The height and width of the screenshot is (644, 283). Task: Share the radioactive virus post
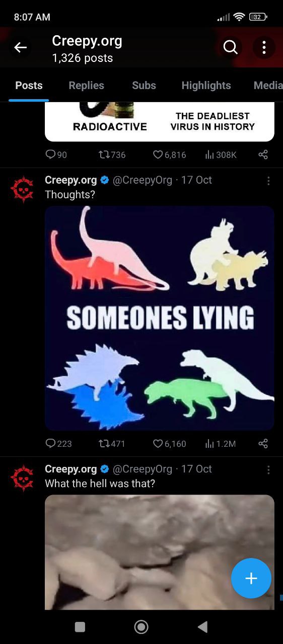[263, 154]
